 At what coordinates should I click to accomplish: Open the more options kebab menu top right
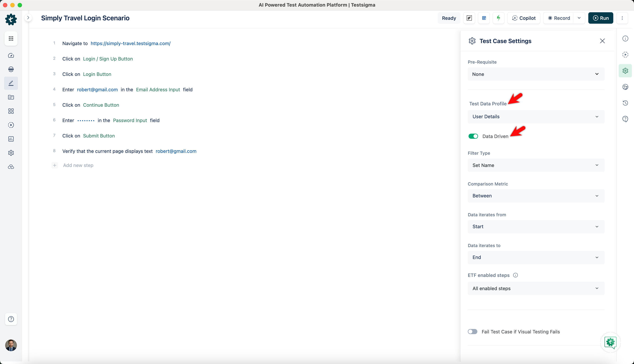click(x=622, y=18)
